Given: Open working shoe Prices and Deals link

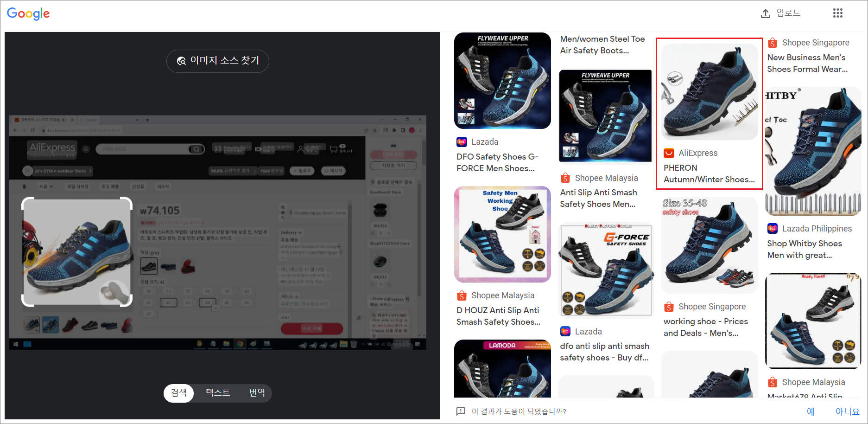Looking at the screenshot, I should [x=706, y=327].
